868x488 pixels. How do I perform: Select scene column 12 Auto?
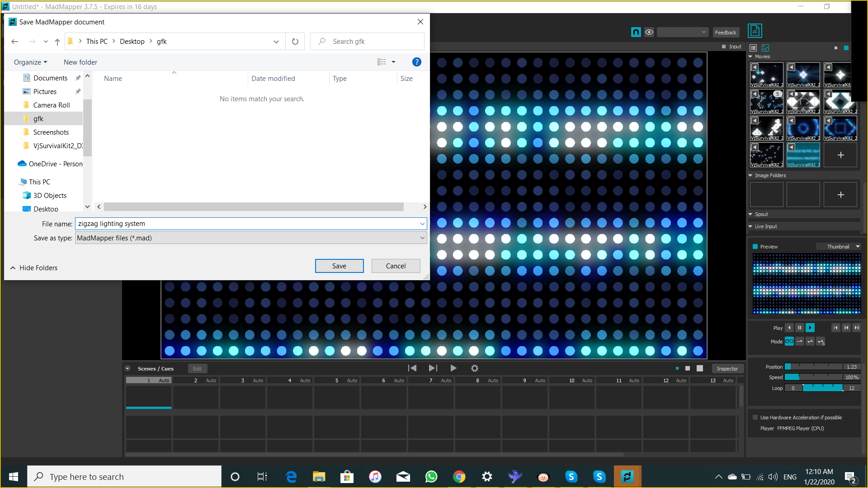coord(666,380)
